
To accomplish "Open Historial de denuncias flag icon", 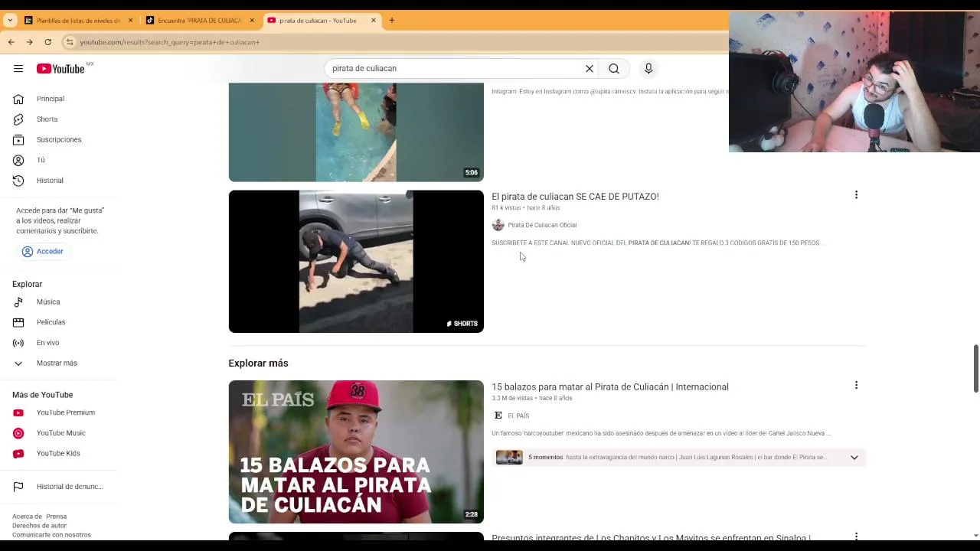I will pos(18,487).
